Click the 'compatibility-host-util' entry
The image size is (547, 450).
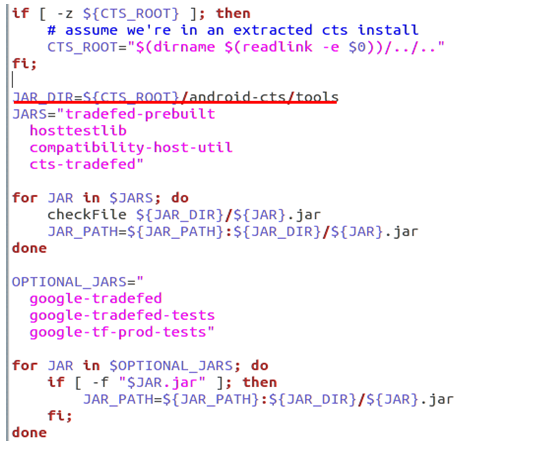click(x=131, y=148)
